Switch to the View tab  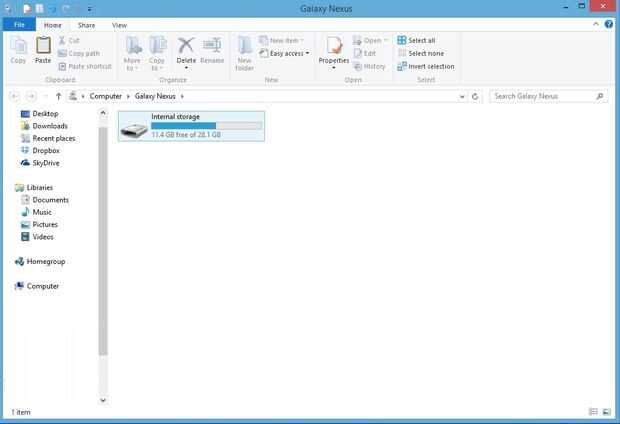(x=119, y=25)
